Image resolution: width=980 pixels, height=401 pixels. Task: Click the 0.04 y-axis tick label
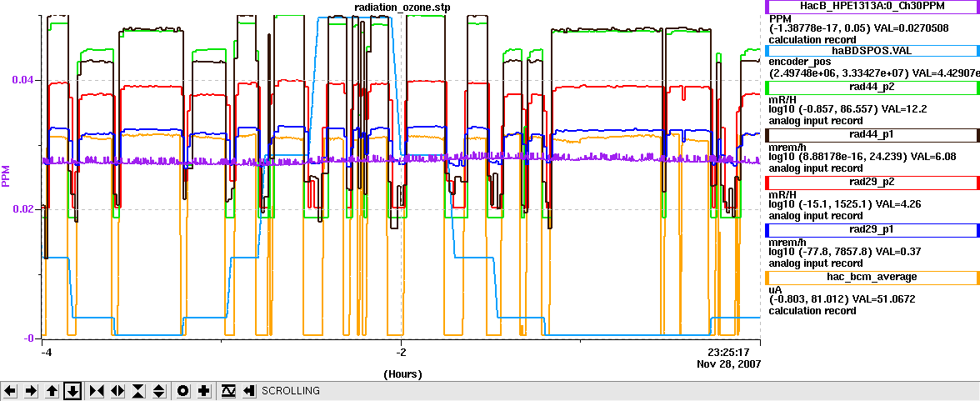coord(21,80)
